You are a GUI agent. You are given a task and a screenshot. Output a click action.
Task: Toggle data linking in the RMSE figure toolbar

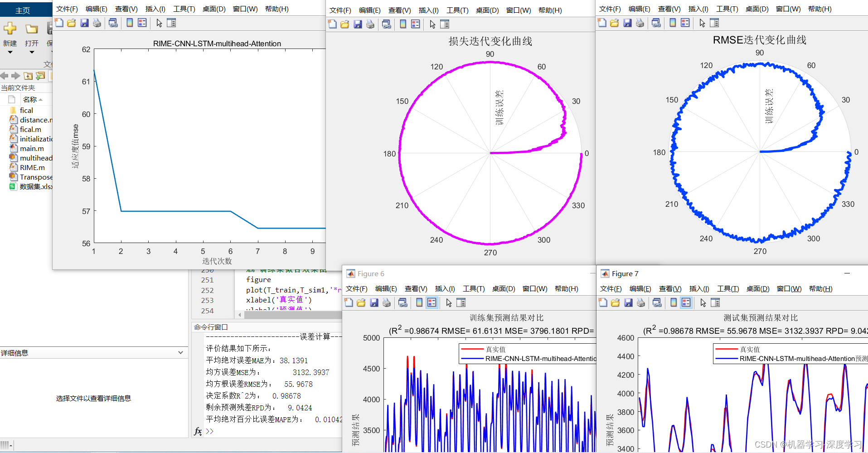pos(657,23)
